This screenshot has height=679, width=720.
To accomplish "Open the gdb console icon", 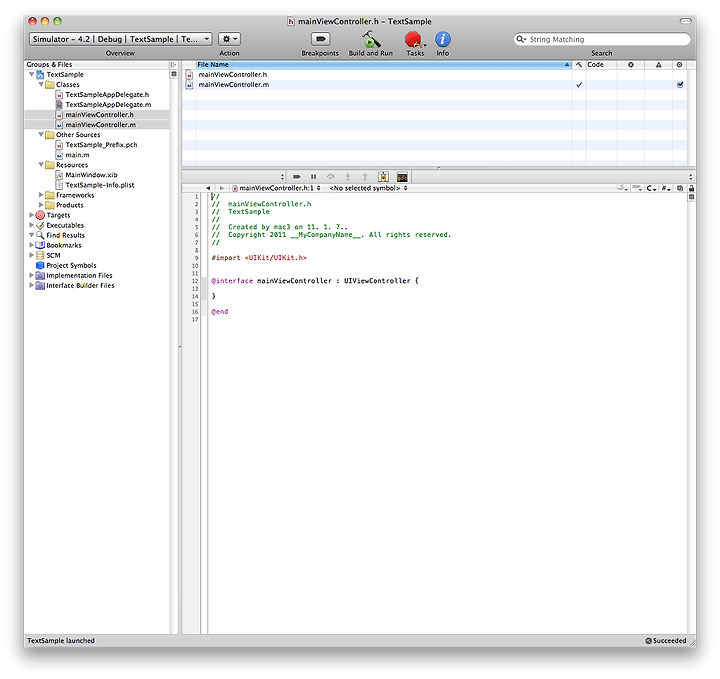I will tap(402, 177).
